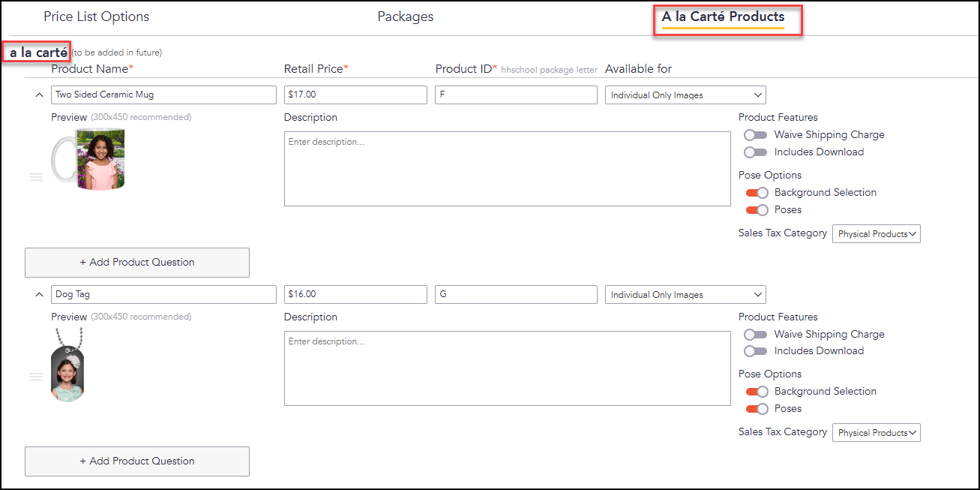Enable Waive Shipping Charge for the mug
Screen dimensions: 980x490
point(756,135)
